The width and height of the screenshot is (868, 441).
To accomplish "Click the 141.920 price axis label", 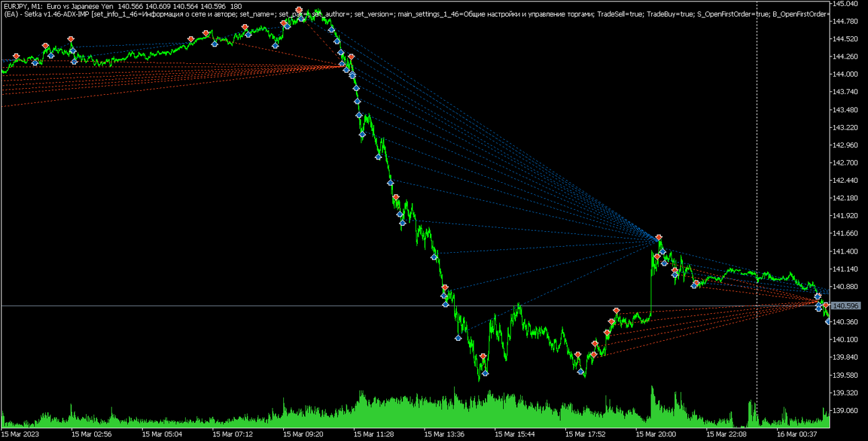I will click(x=846, y=215).
